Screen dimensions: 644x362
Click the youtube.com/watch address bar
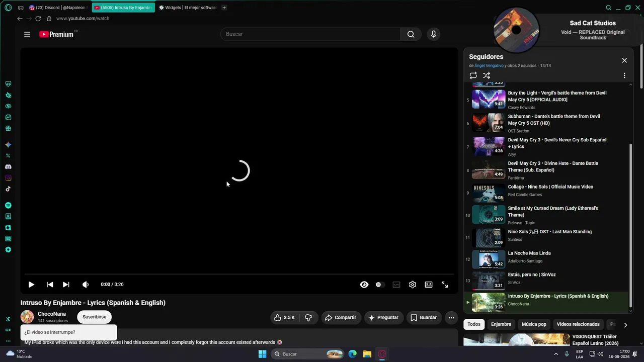coord(83,19)
